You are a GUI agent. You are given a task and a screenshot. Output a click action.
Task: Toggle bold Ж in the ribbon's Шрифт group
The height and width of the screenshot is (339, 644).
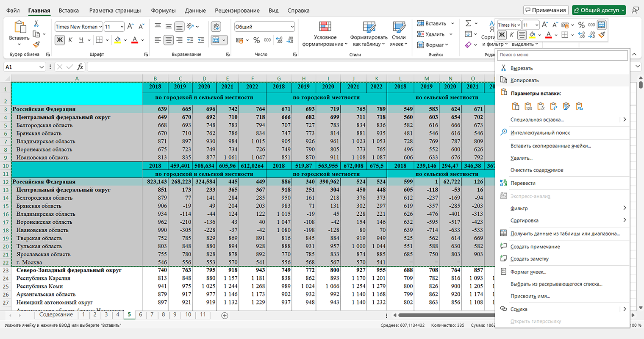click(x=59, y=40)
